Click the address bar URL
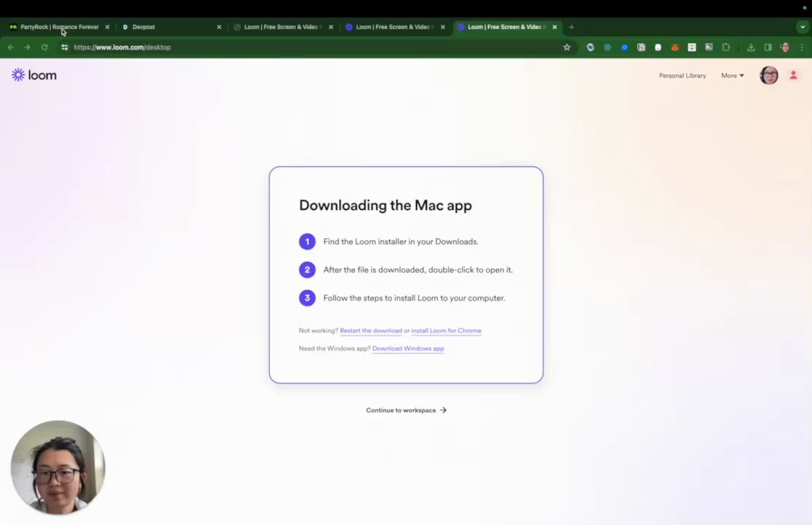The width and height of the screenshot is (812, 525). pyautogui.click(x=122, y=47)
